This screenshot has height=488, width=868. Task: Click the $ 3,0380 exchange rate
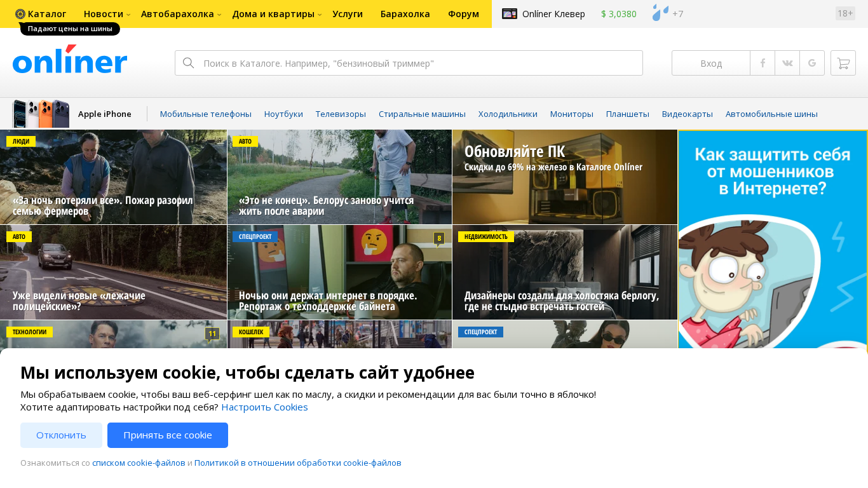619,14
